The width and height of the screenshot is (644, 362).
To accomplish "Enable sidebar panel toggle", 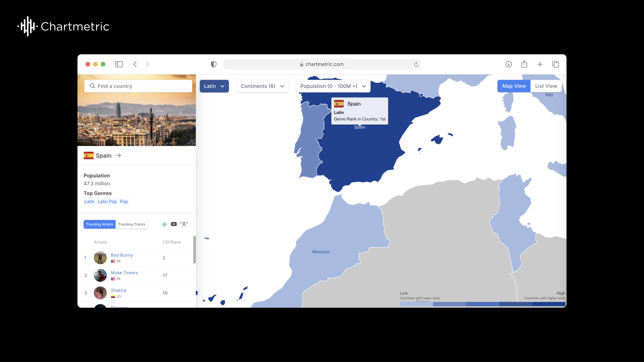I will click(119, 64).
